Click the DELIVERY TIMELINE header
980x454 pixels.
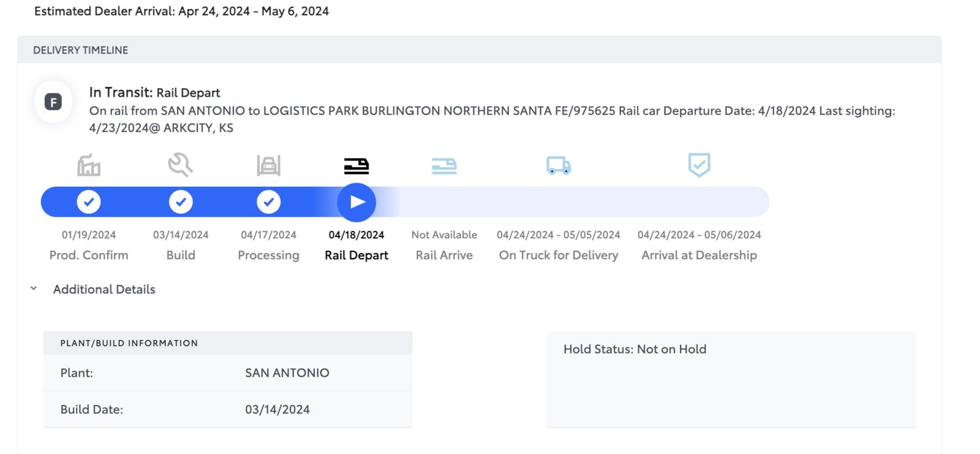click(81, 50)
